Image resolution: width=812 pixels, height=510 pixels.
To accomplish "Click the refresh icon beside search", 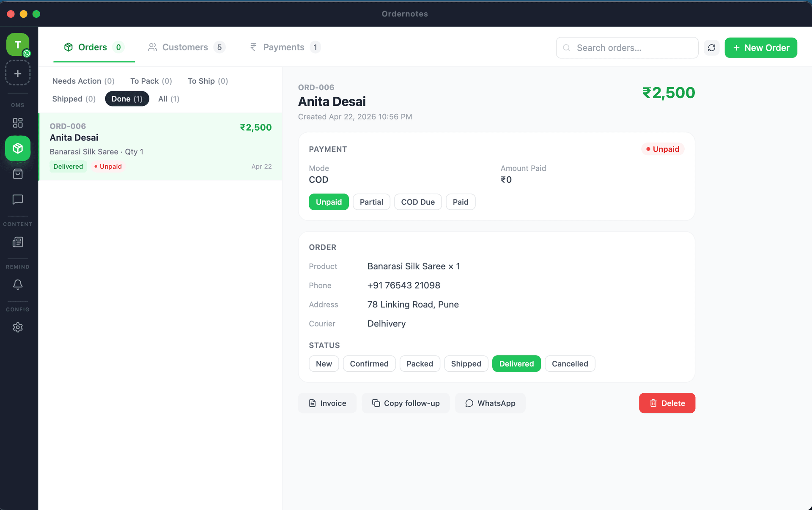I will coord(711,48).
